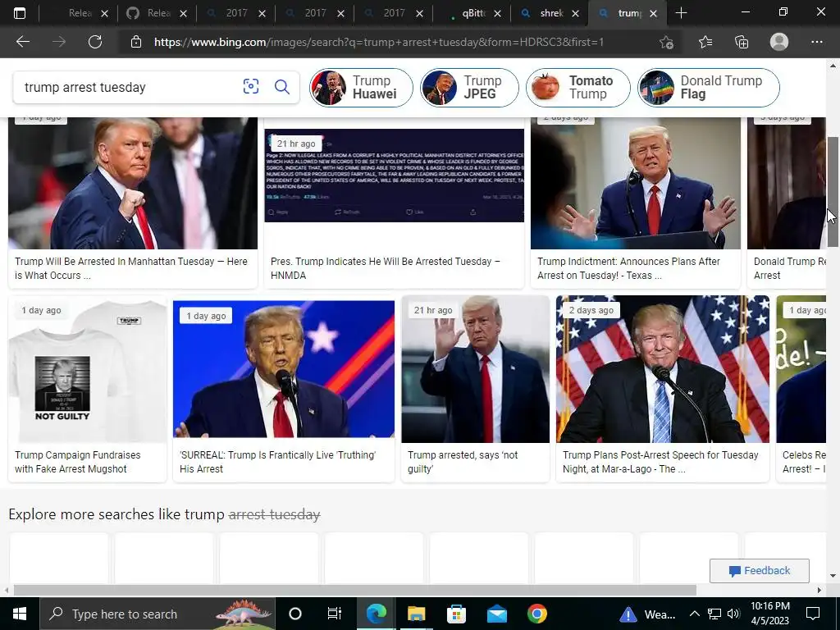Select the Tomato Trump suggestion chip

(x=577, y=87)
